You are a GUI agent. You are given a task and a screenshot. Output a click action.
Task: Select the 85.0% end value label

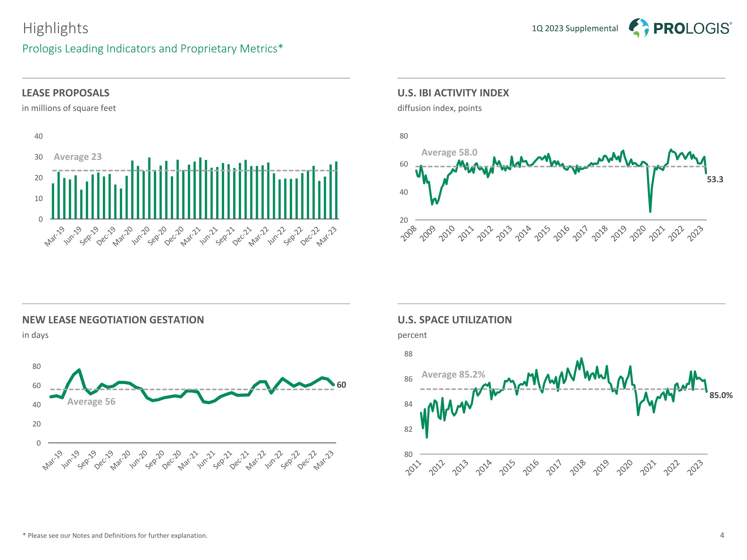click(721, 395)
